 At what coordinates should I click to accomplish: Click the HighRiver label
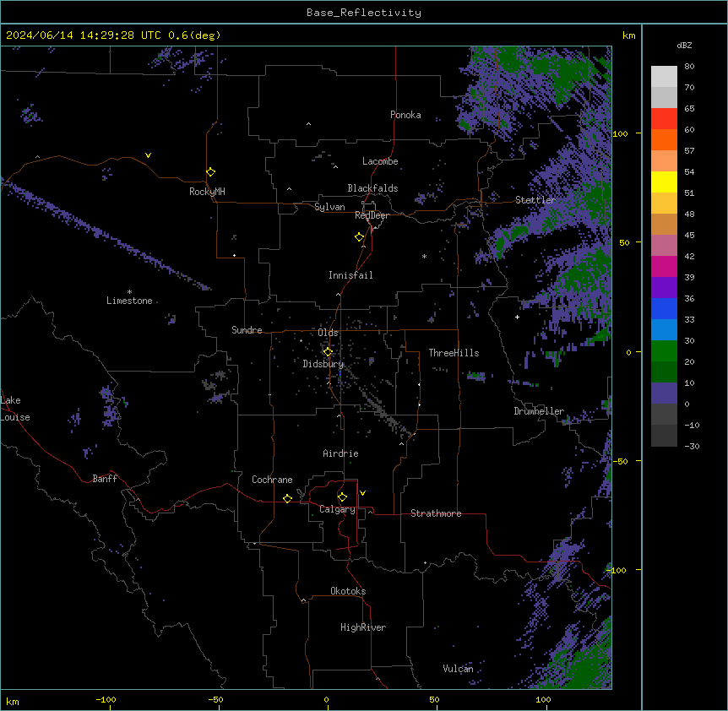(x=363, y=627)
